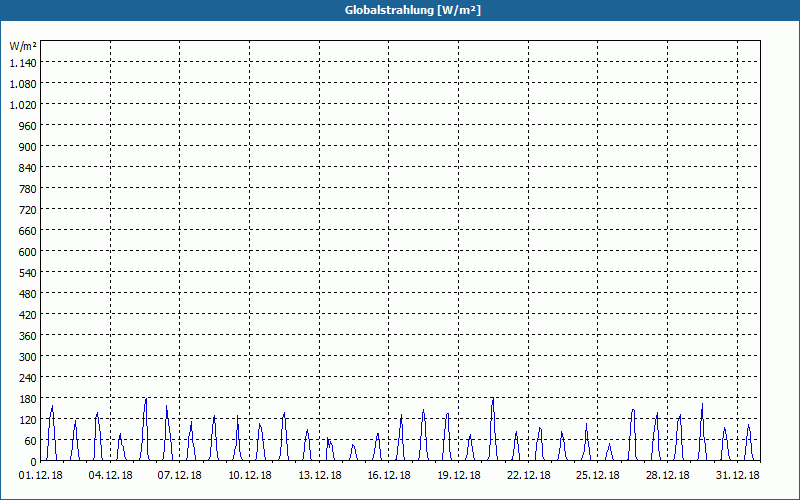Click the 120 y-axis label
Screen dimensions: 800x500
pyautogui.click(x=28, y=420)
